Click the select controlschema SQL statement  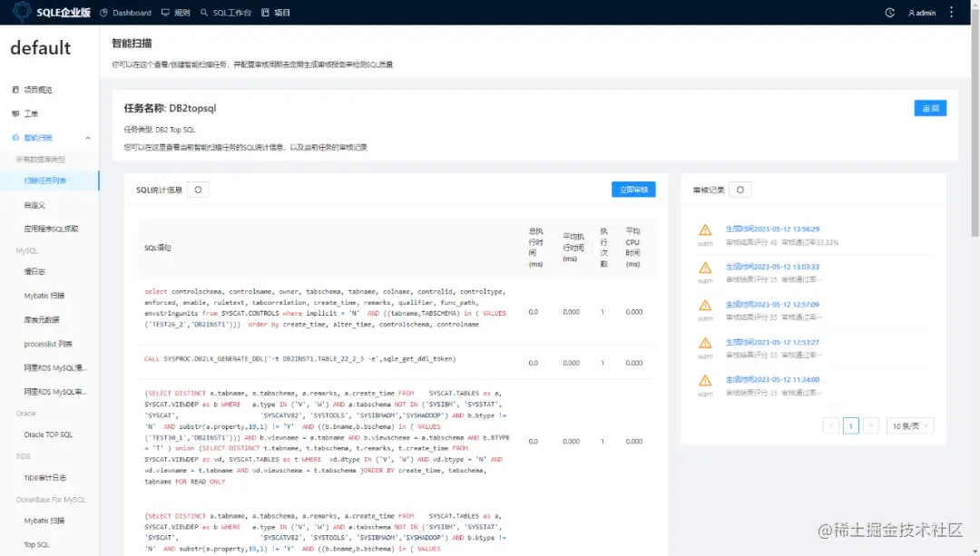pyautogui.click(x=327, y=308)
